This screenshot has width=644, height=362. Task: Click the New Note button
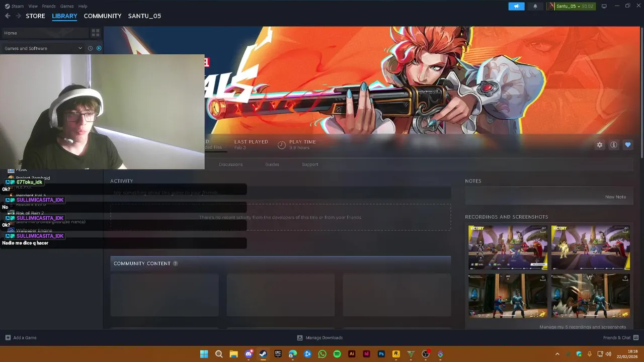(616, 197)
